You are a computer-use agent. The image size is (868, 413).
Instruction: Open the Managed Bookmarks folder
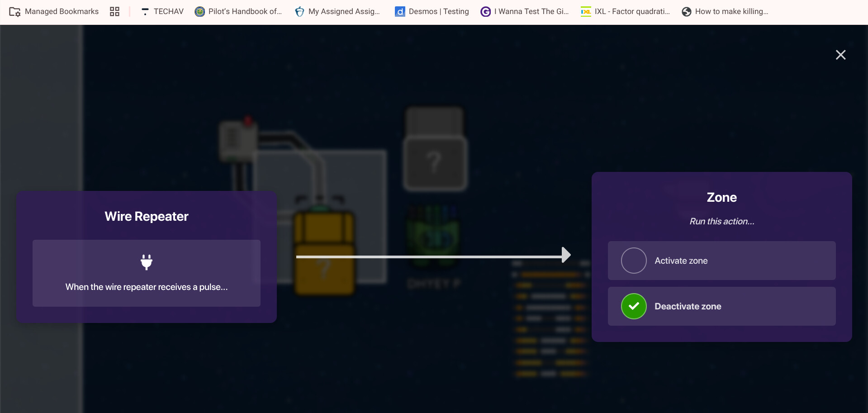point(54,12)
